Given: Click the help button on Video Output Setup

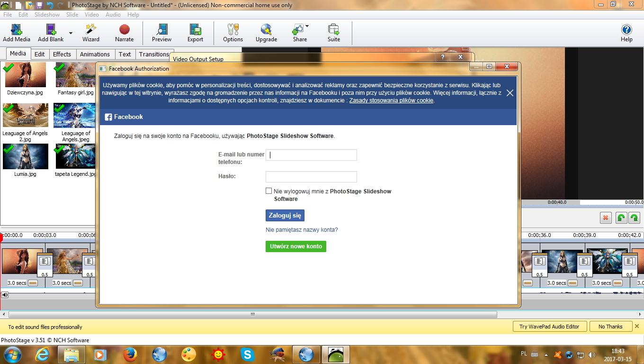Looking at the screenshot, I should coord(443,57).
